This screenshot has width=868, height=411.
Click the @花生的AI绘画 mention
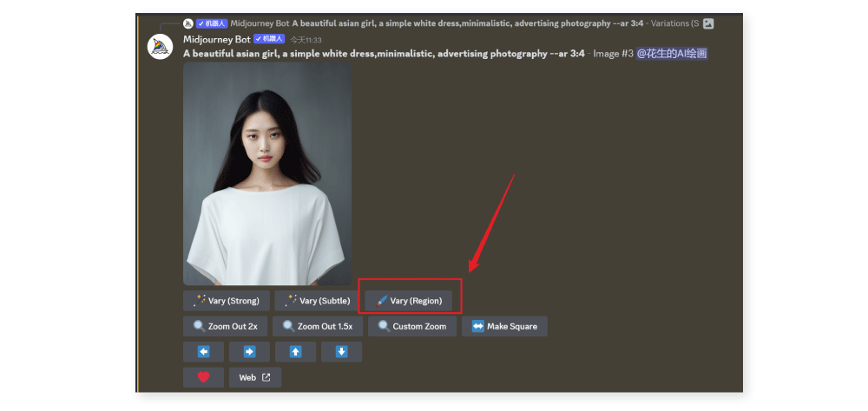point(672,54)
